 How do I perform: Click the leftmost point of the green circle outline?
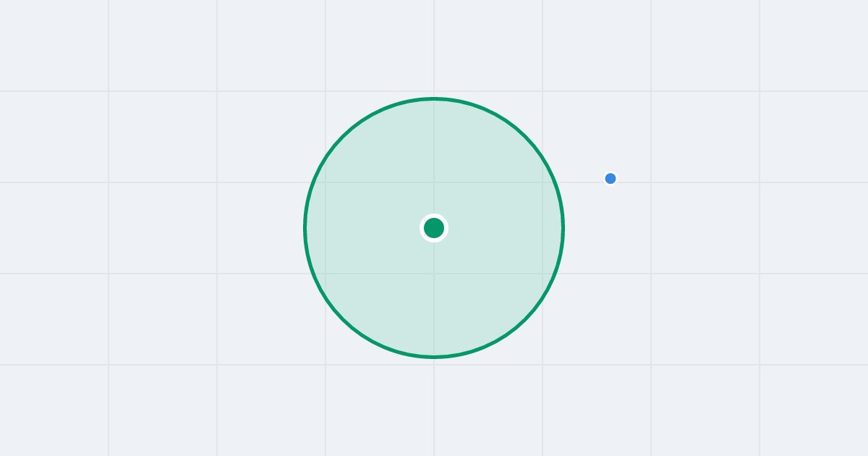pos(305,228)
